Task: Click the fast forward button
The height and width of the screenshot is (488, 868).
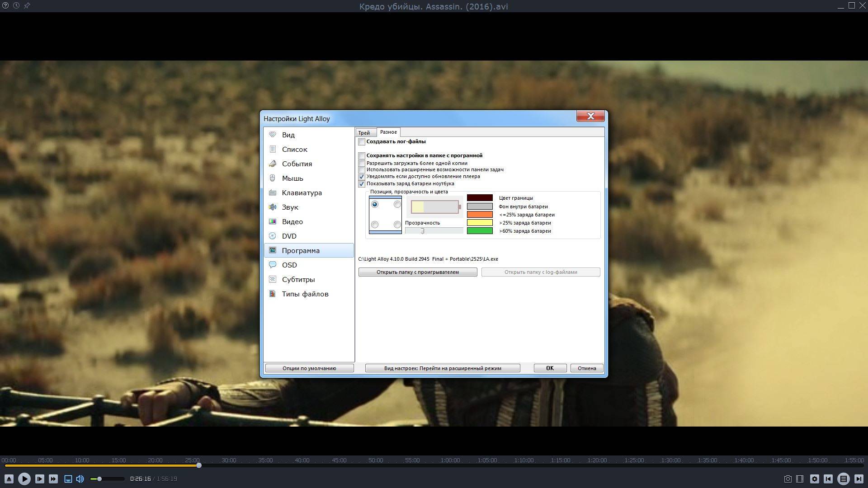Action: [x=53, y=479]
